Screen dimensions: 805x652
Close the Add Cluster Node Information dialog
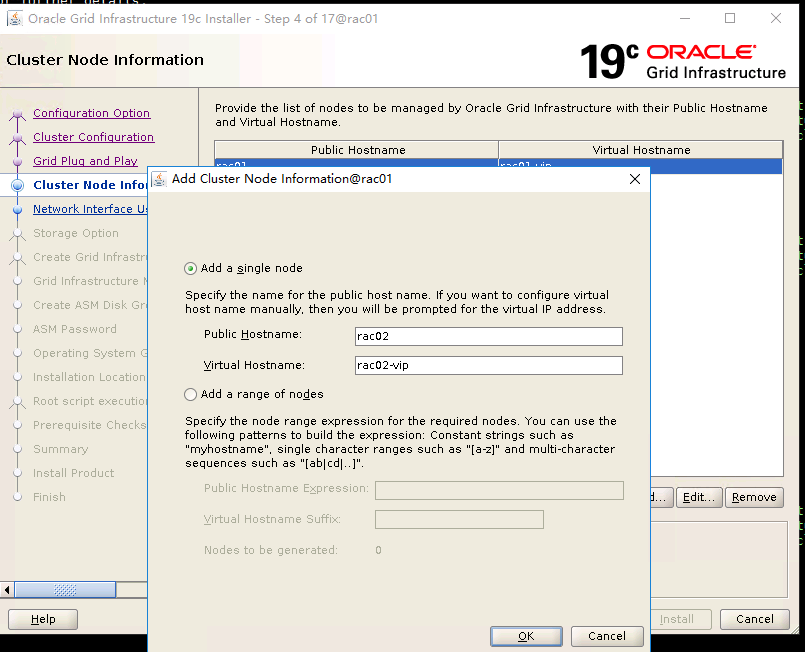coord(635,179)
